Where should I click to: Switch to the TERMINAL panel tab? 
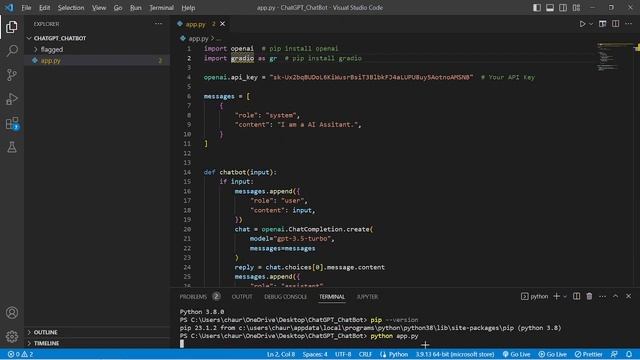tap(332, 297)
